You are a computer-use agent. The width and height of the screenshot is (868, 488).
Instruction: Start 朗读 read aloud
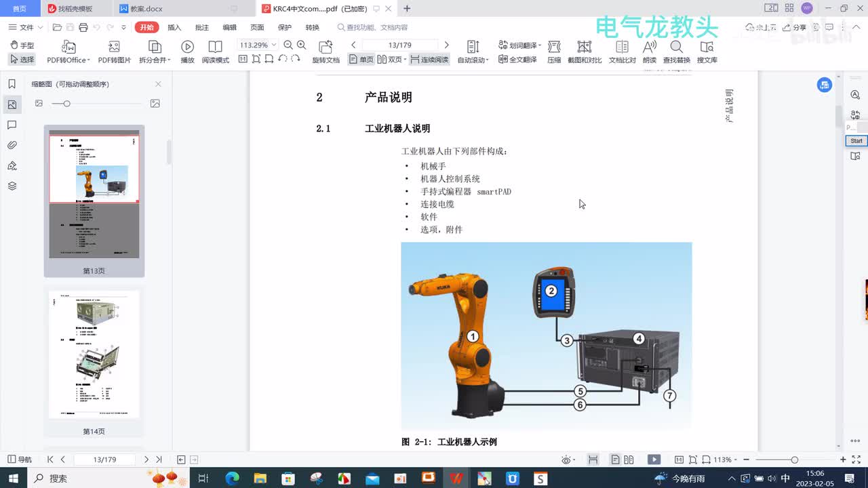pos(650,52)
